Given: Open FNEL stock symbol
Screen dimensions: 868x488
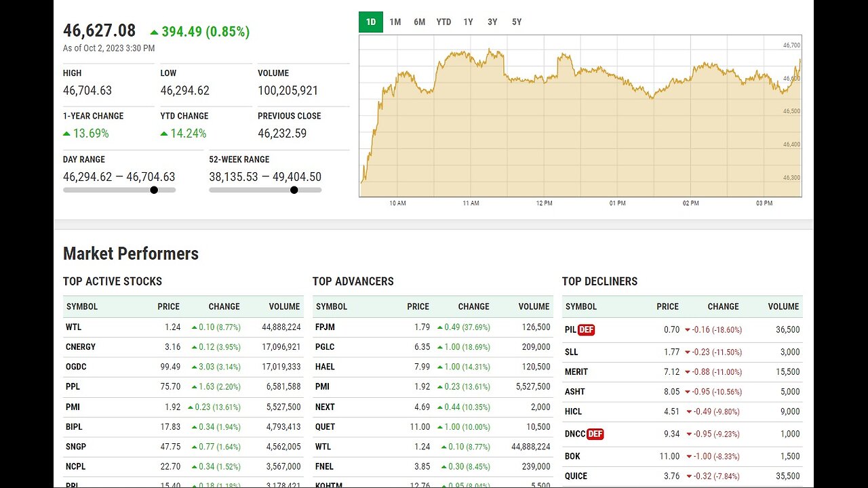Looking at the screenshot, I should pyautogui.click(x=325, y=466).
